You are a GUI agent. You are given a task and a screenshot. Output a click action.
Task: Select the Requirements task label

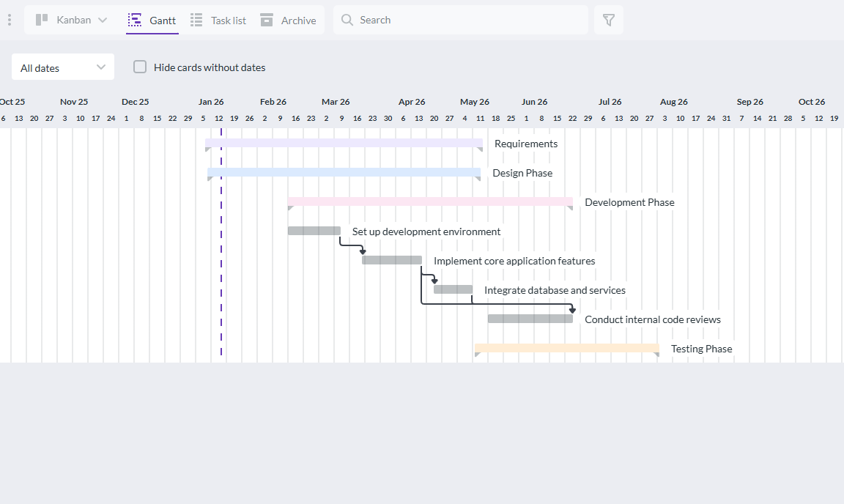click(525, 144)
